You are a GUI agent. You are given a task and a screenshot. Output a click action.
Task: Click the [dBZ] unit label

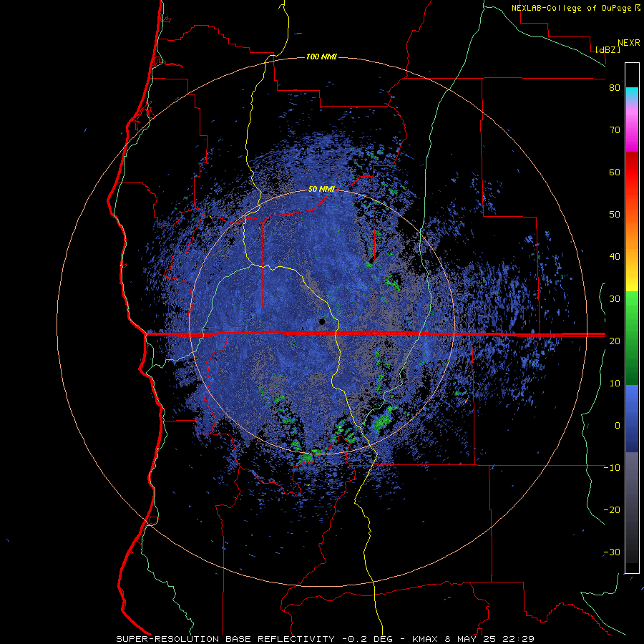point(608,50)
